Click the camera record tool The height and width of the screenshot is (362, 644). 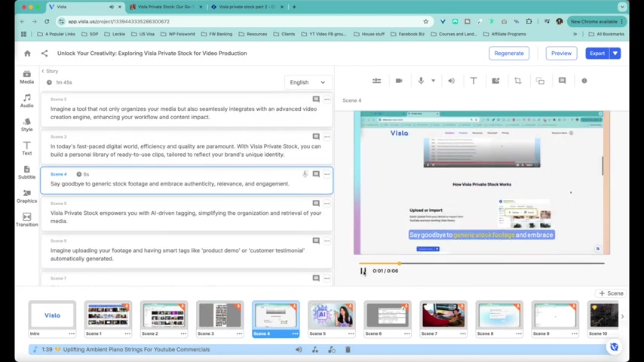coord(399,81)
